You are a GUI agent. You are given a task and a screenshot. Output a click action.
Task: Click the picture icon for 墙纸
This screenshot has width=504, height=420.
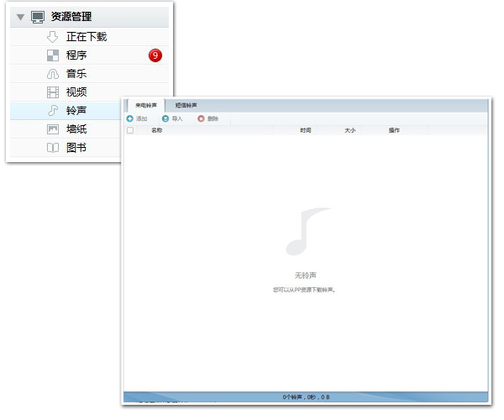53,129
